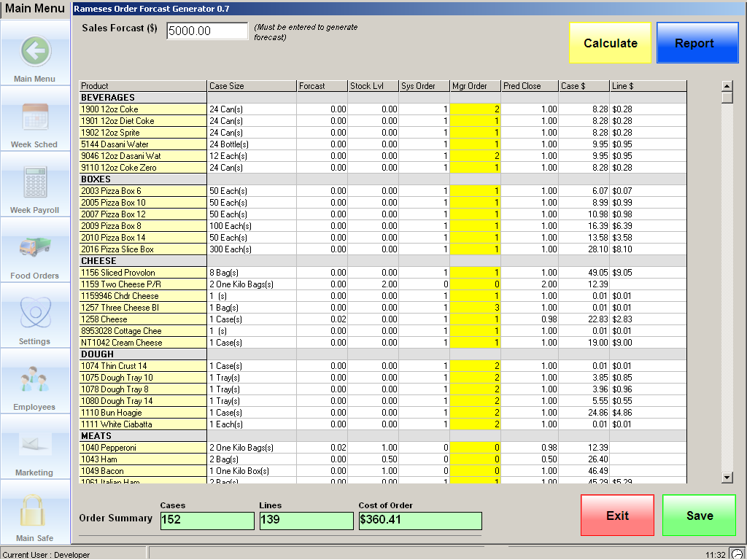Click the green Save button
Viewport: 747px width, 560px height.
[x=699, y=516]
